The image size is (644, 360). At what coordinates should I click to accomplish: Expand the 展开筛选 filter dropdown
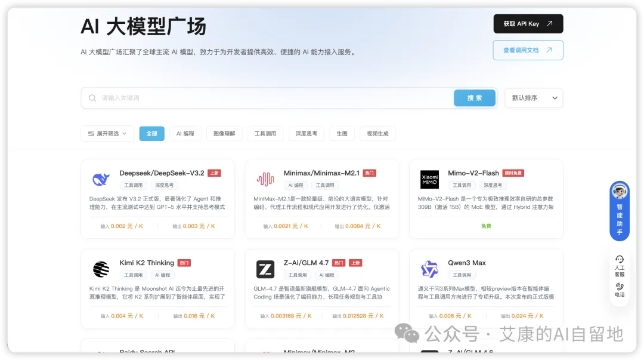click(x=107, y=134)
